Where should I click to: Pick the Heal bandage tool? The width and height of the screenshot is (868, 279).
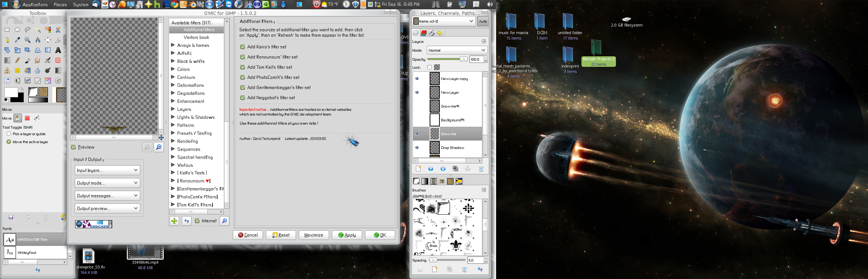pyautogui.click(x=17, y=70)
